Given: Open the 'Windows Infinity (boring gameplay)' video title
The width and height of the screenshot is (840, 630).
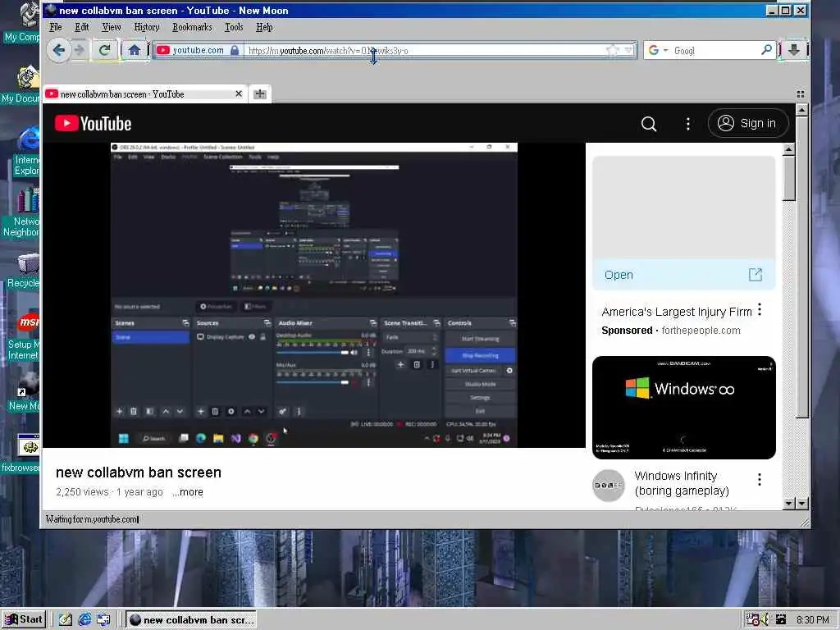Looking at the screenshot, I should [682, 483].
